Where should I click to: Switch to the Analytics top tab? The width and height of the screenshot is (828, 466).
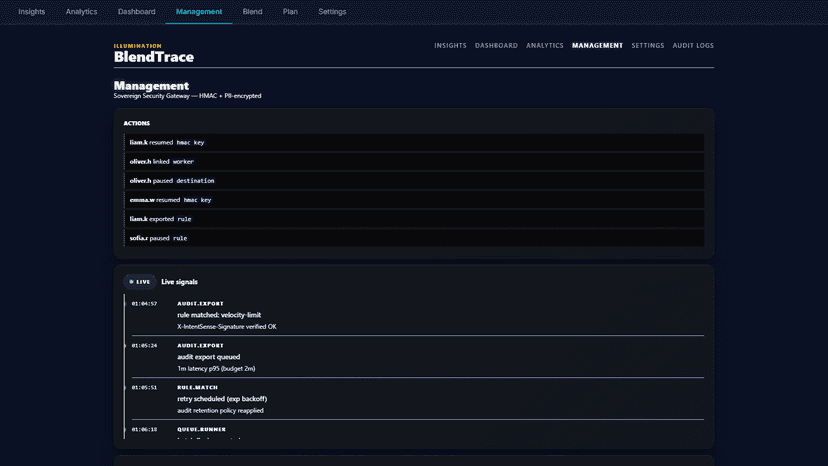pos(81,12)
